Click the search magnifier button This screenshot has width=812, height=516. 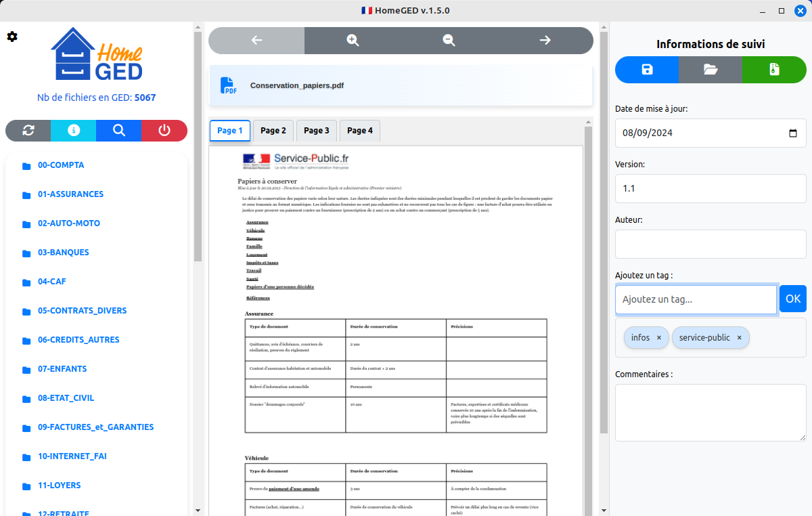pos(119,131)
